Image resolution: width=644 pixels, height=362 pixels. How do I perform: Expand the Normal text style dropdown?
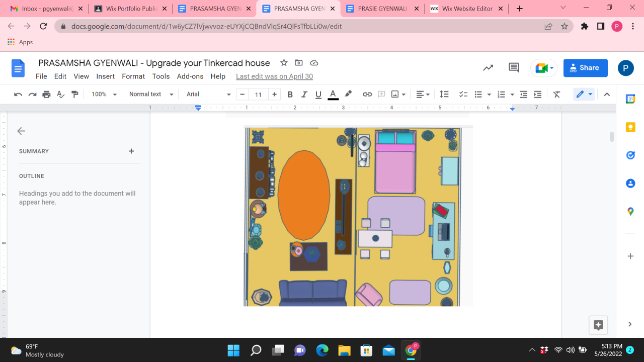[x=151, y=95]
